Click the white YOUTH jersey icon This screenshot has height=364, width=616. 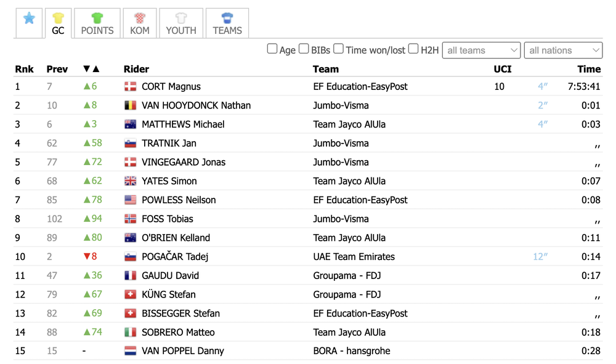tap(181, 18)
